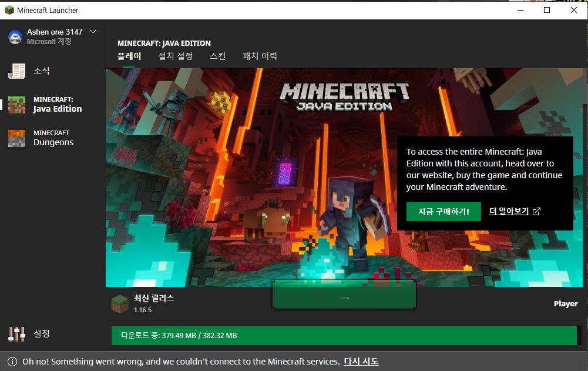Image resolution: width=588 pixels, height=371 pixels.
Task: Switch to the 플레이 tab
Action: click(129, 56)
